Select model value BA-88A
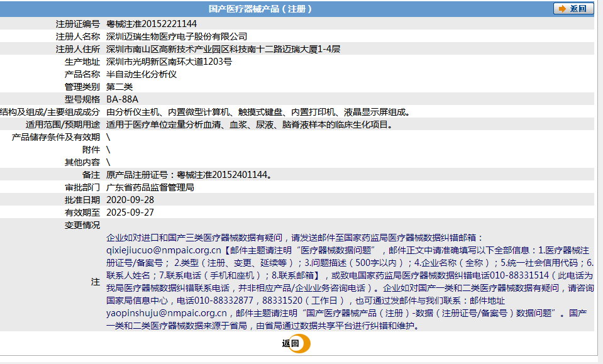Viewport: 603px width, 364px height. [122, 99]
